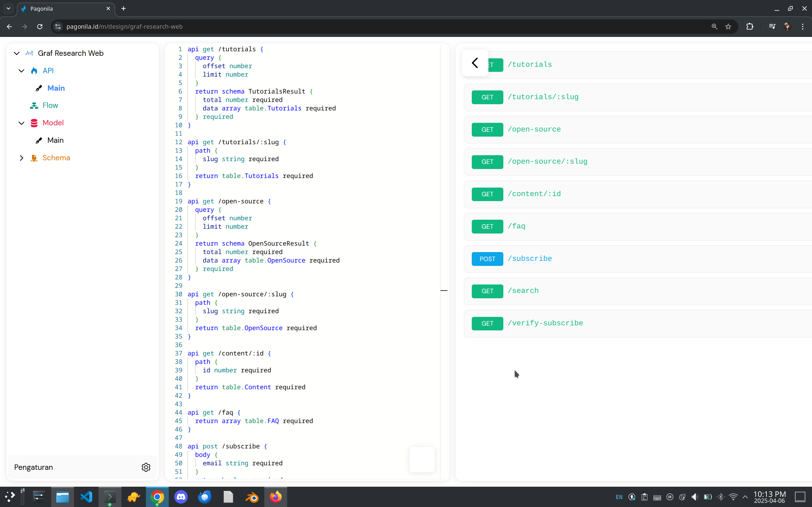
Task: Click the editor minimap scrollbar marker
Action: click(443, 290)
